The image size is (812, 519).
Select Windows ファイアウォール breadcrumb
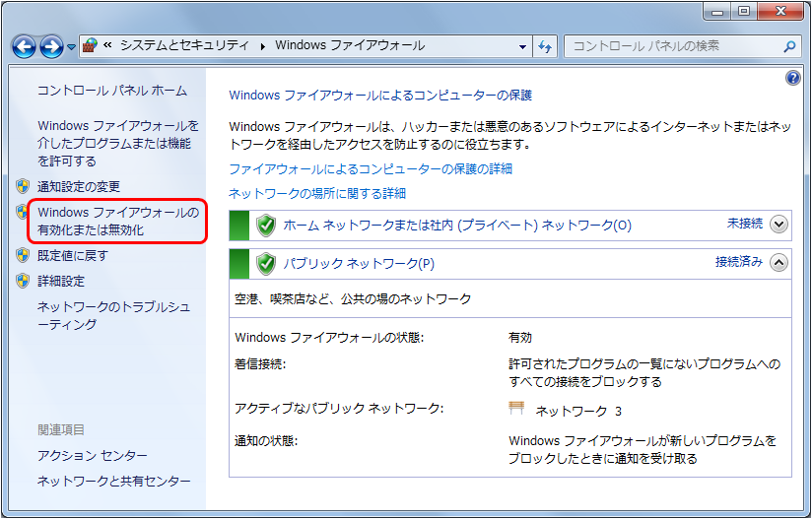pos(350,45)
